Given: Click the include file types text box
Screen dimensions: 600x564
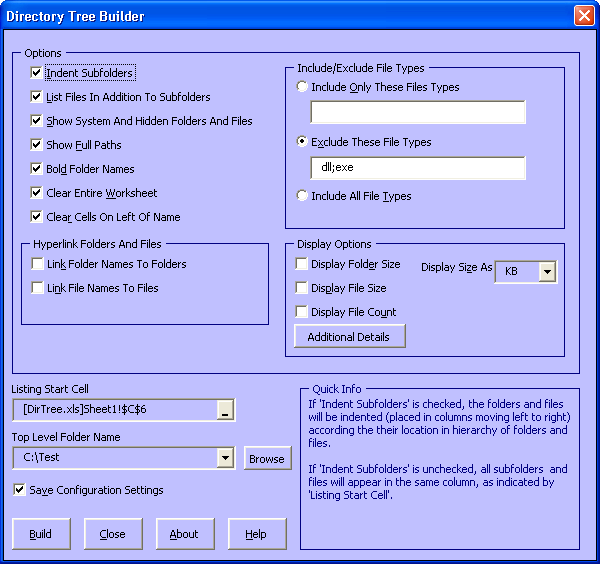Looking at the screenshot, I should [418, 112].
